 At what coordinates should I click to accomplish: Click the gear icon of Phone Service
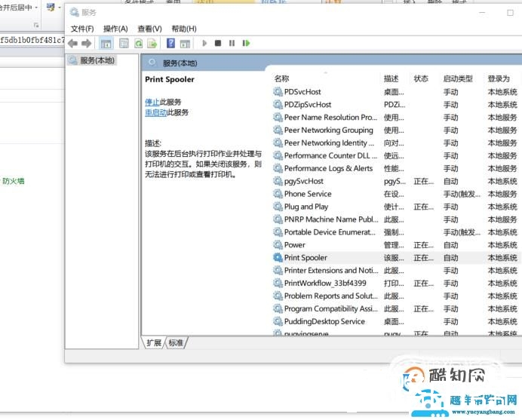coord(278,194)
